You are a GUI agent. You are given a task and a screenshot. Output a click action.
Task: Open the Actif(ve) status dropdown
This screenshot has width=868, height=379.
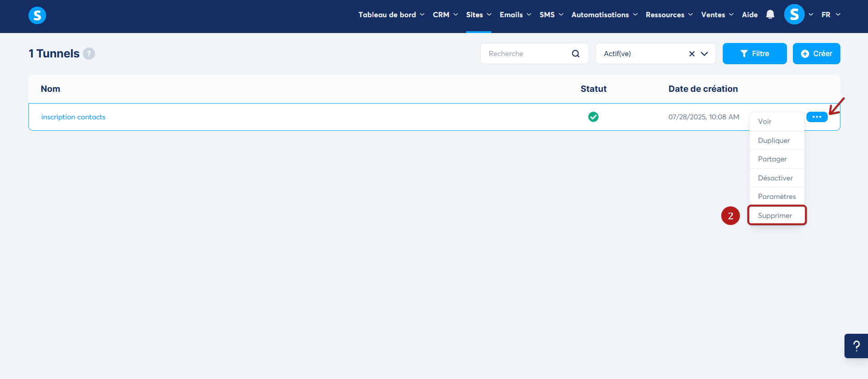pyautogui.click(x=704, y=54)
